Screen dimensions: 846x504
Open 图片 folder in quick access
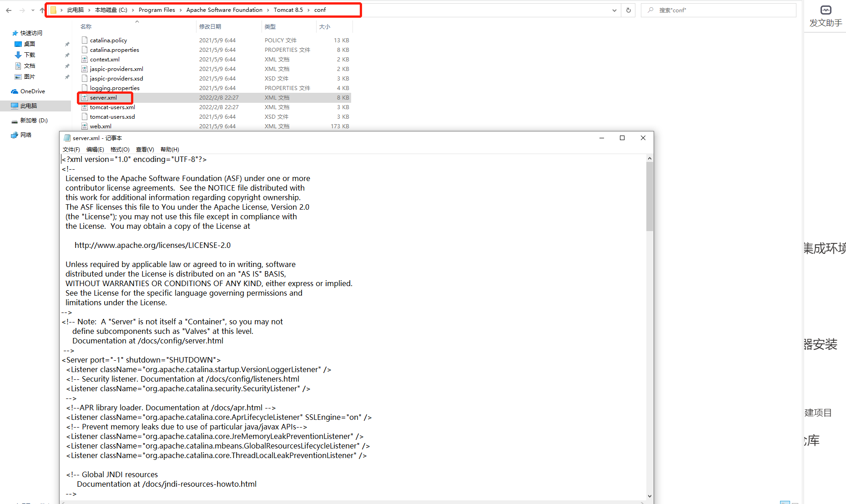point(30,77)
